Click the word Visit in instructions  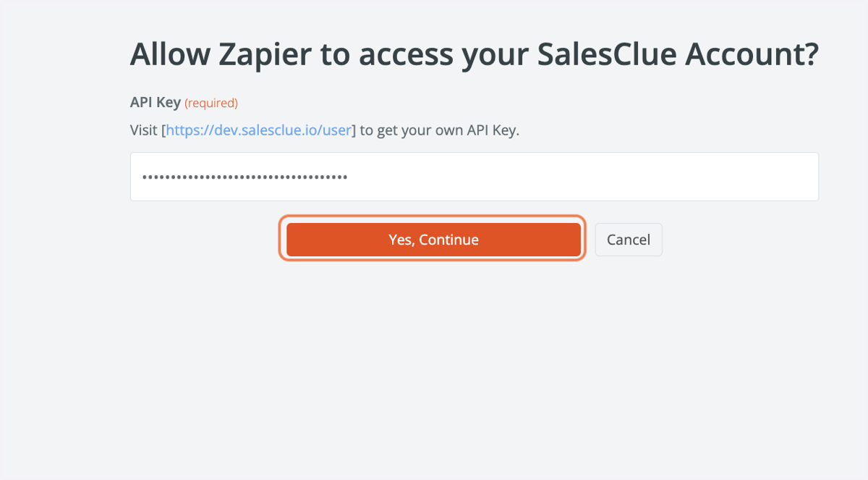[144, 131]
